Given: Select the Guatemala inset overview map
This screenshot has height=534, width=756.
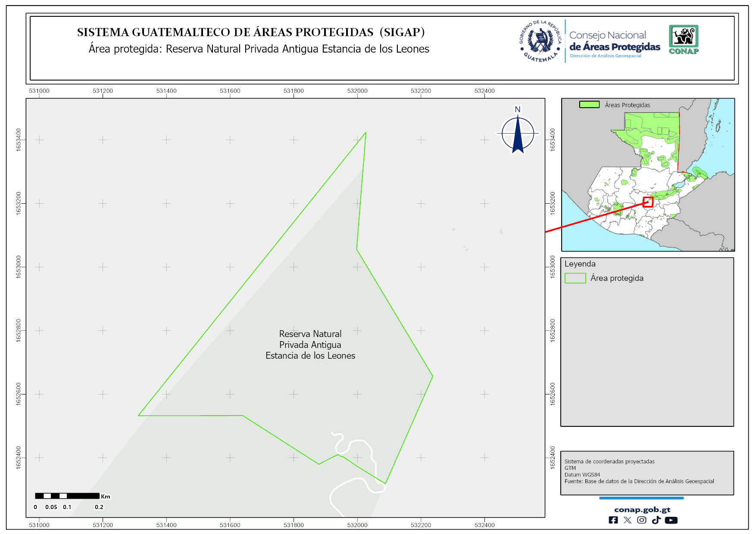Looking at the screenshot, I should (647, 174).
